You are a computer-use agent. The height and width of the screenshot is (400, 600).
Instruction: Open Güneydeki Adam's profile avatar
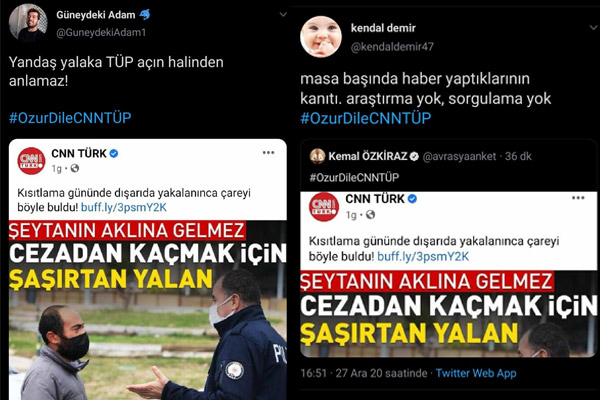(28, 22)
